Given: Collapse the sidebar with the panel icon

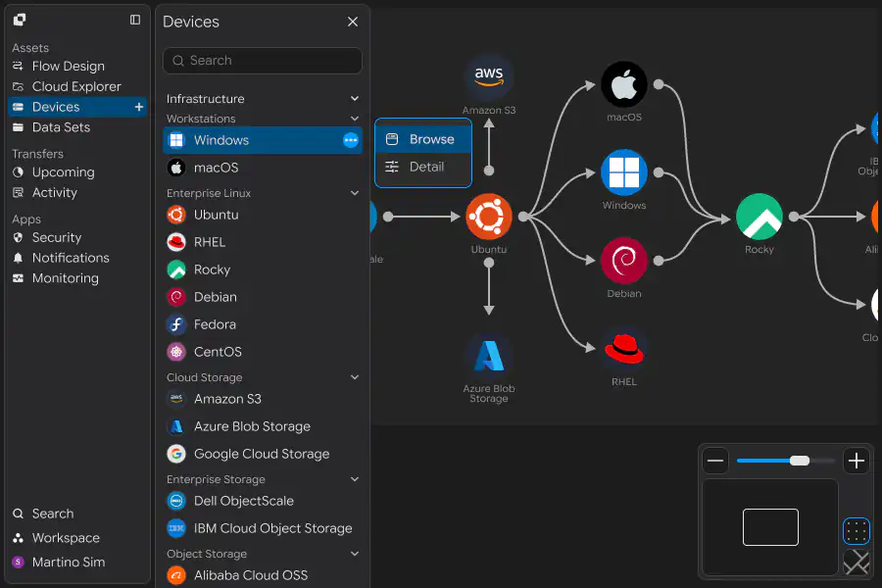Looking at the screenshot, I should coord(135,20).
